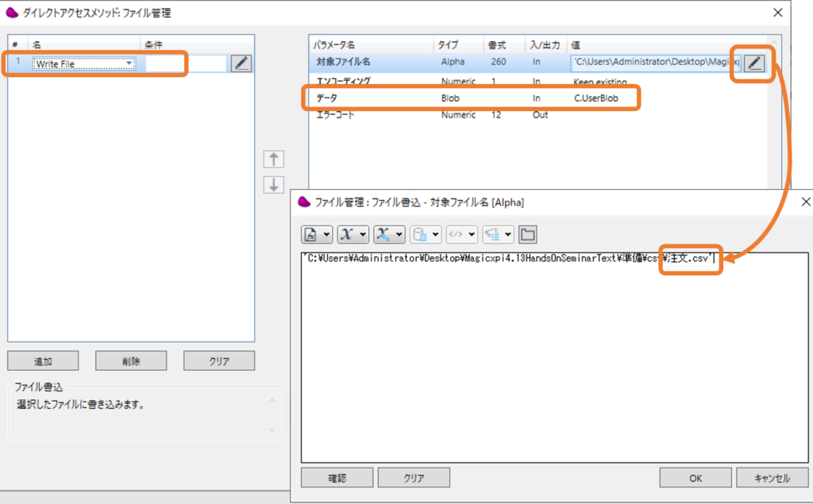Open the list tree toolbar dropdown

[499, 234]
